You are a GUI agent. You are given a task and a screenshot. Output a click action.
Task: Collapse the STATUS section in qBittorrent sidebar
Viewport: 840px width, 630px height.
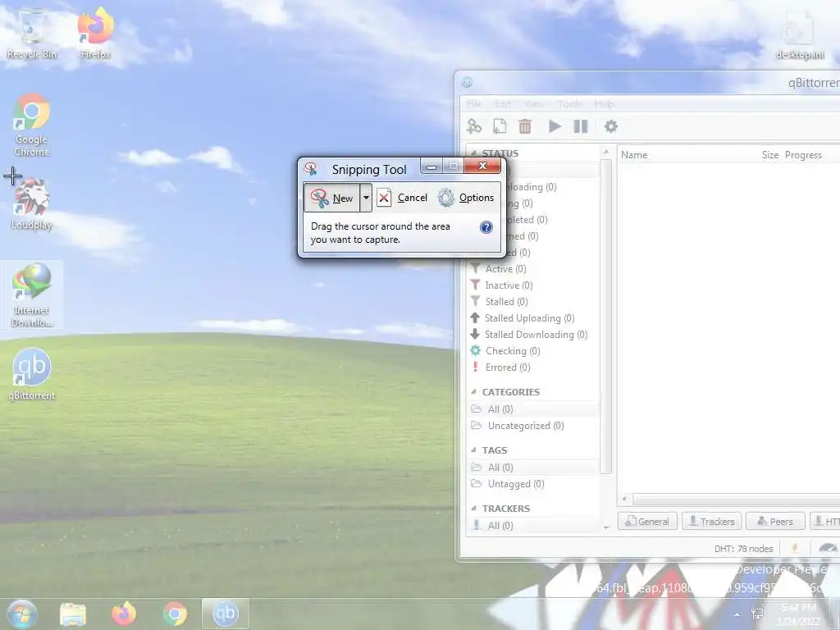473,153
